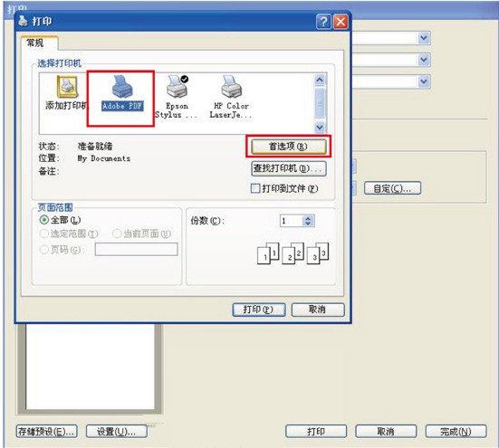Enable the 打印到文件 checkbox

tap(255, 188)
